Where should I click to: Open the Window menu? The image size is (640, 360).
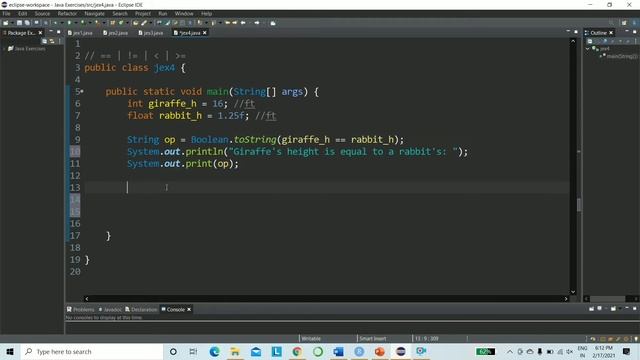184,13
